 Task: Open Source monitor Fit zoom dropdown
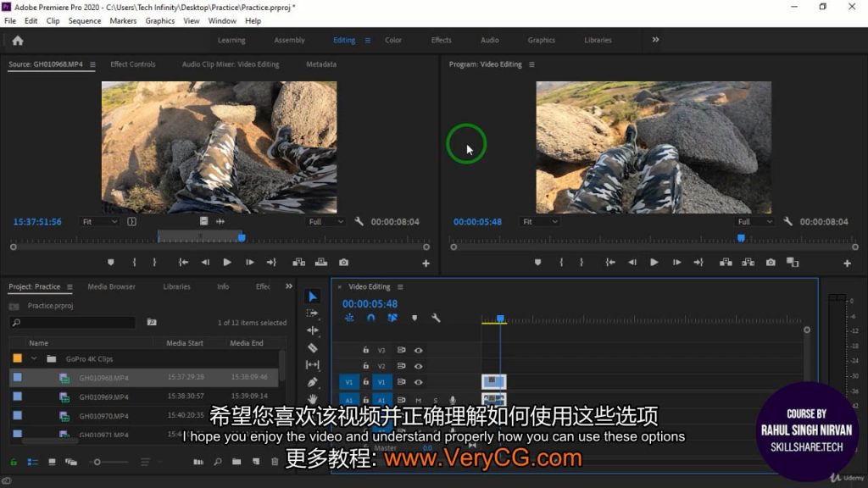coord(100,222)
